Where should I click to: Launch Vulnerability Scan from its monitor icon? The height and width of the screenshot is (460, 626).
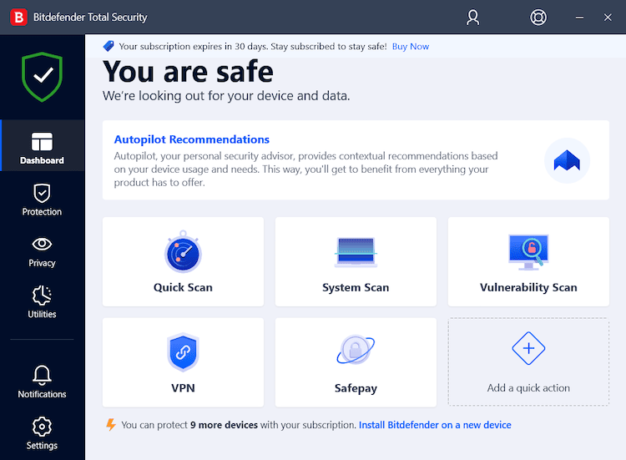tap(528, 252)
